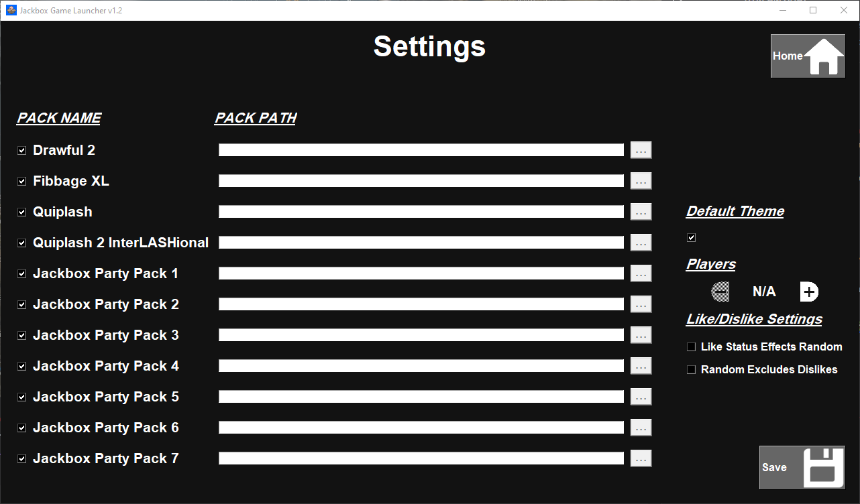Screen dimensions: 860x504
Task: Browse for the Fibbage XL pack path
Action: pos(641,180)
